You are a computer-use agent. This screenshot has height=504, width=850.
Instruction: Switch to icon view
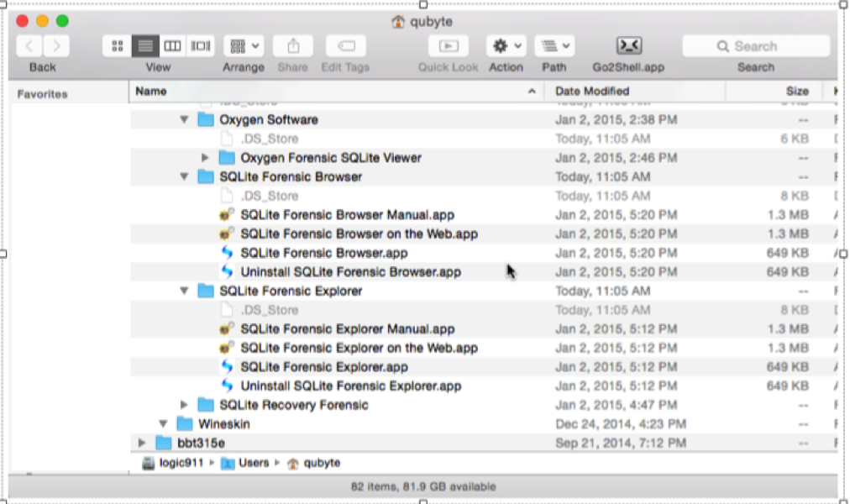pyautogui.click(x=117, y=46)
